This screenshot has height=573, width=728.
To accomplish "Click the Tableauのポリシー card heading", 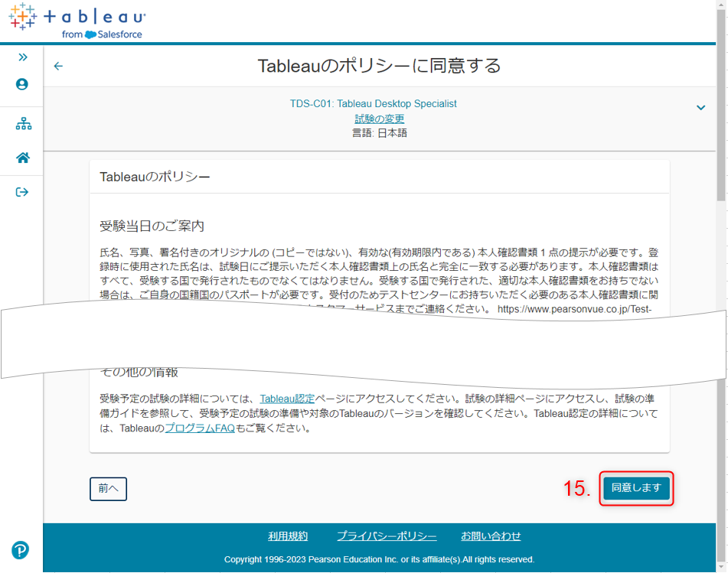I will (155, 177).
